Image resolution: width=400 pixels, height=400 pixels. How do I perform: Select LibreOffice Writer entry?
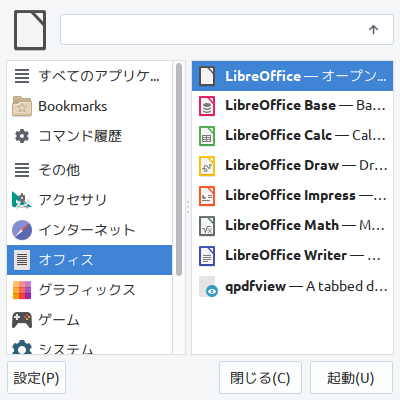click(292, 256)
